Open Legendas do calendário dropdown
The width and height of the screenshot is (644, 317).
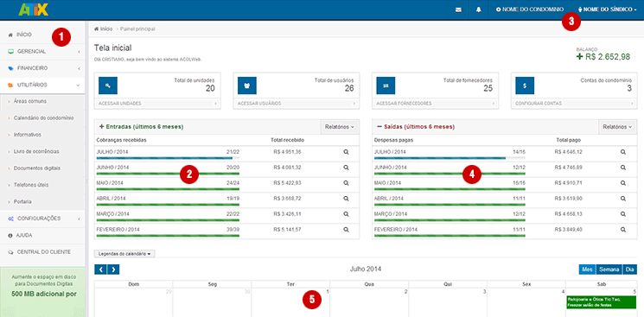[124, 254]
